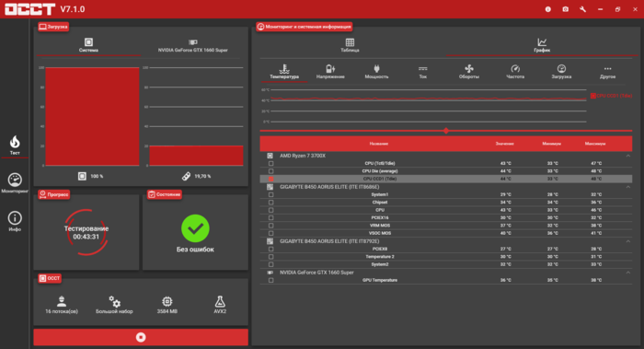Viewport: 644px width, 349px height.
Task: Sort by the Минимум column header
Action: click(552, 144)
